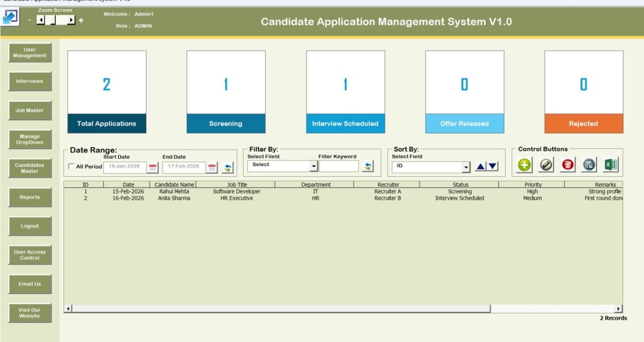Select the Rahul Mehta row in table
The image size is (644, 342).
(x=174, y=191)
